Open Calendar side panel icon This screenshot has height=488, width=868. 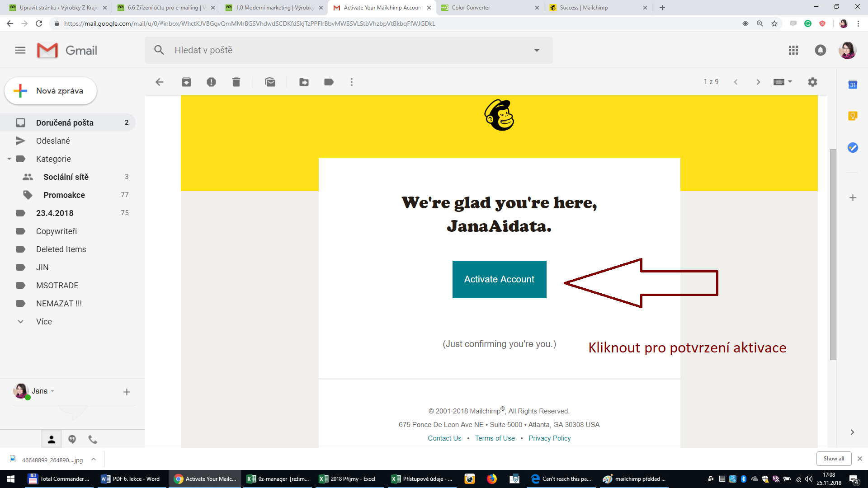(853, 84)
